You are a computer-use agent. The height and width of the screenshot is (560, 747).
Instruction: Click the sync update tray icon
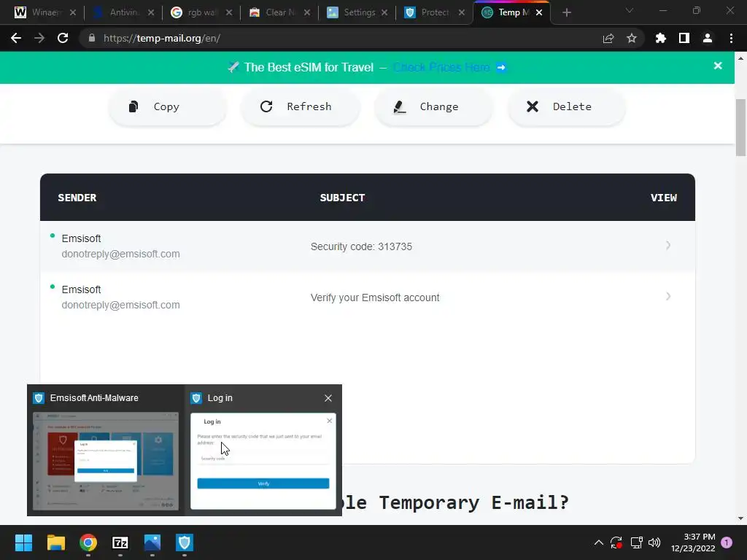(616, 542)
